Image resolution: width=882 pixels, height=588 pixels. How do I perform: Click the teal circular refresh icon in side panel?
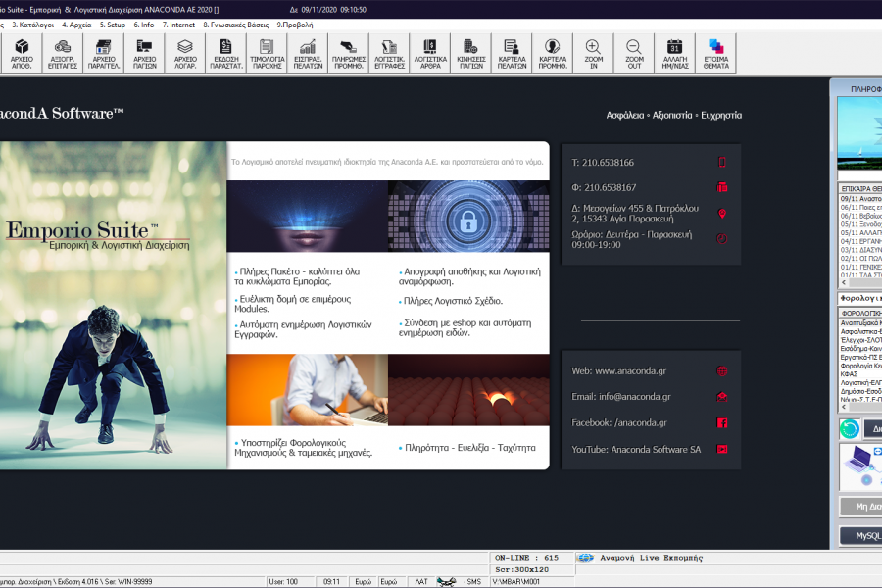[850, 429]
